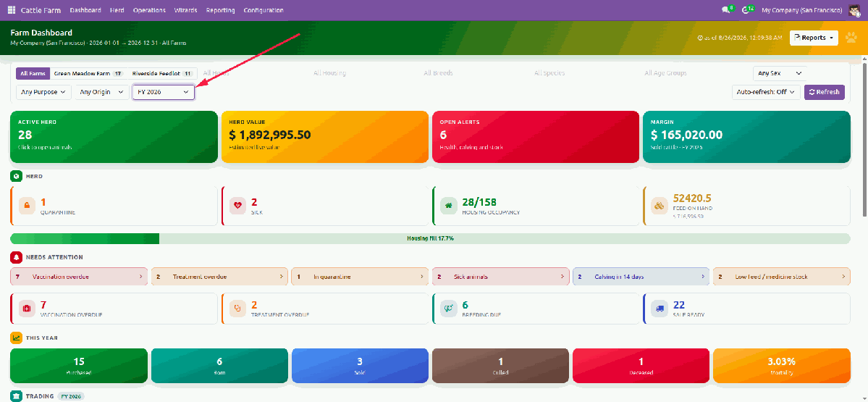Image resolution: width=868 pixels, height=402 pixels.
Task: Toggle the Riverside Feedlot filter
Action: pyautogui.click(x=162, y=73)
